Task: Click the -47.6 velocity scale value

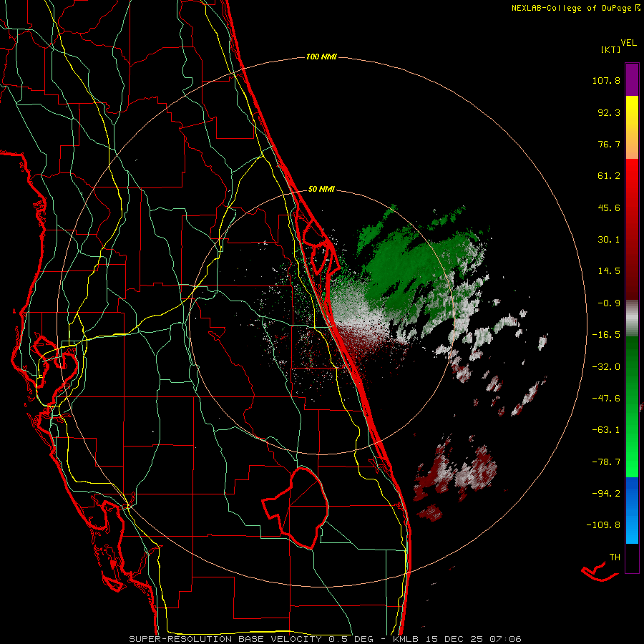Action: 606,399
